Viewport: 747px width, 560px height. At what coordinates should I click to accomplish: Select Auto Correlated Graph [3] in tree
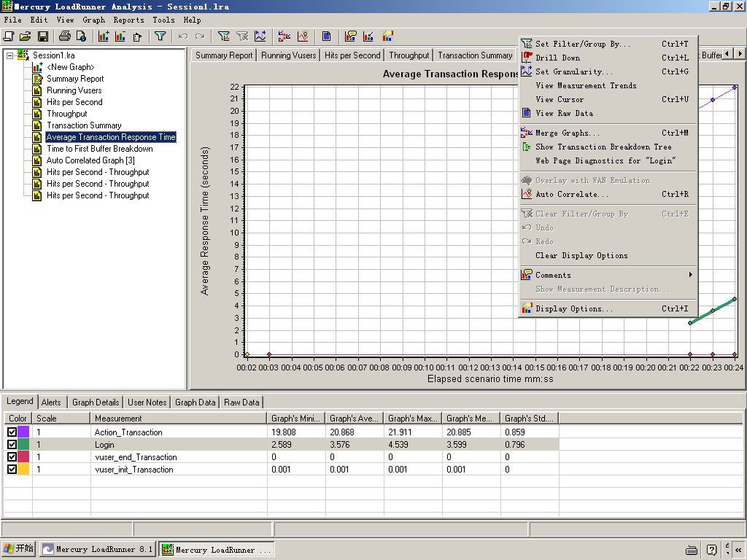[x=90, y=160]
